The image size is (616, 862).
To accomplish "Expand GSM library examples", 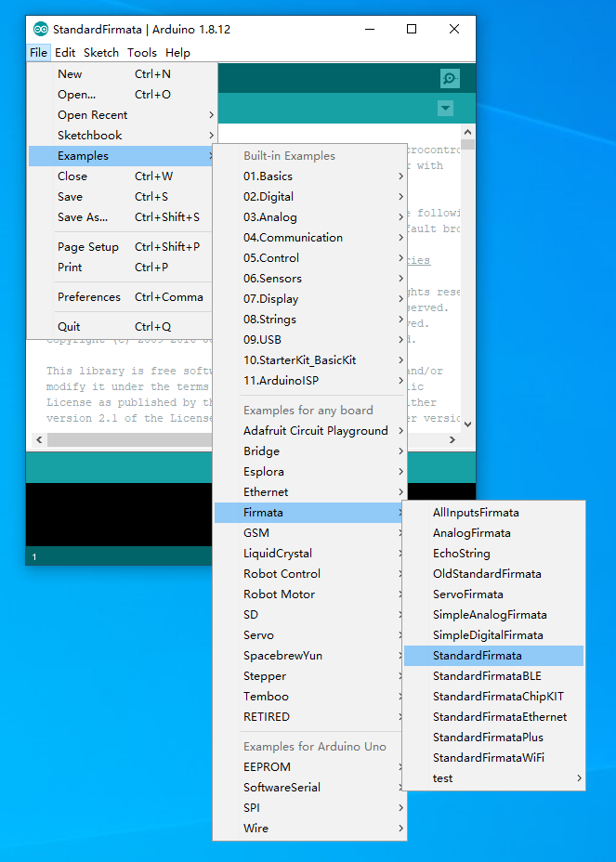I will tap(309, 532).
